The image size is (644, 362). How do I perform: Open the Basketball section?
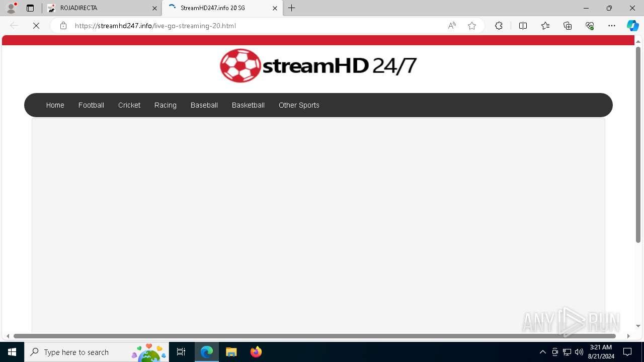click(248, 105)
